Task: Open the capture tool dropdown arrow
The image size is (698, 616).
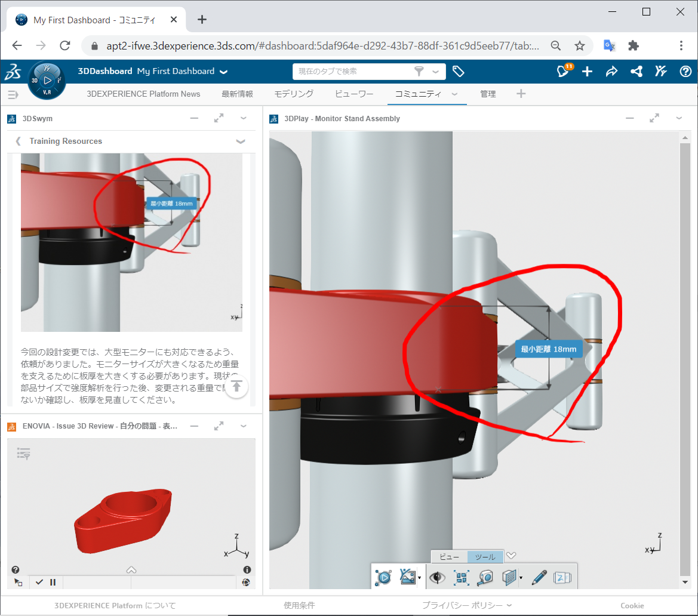Action: coord(419,578)
